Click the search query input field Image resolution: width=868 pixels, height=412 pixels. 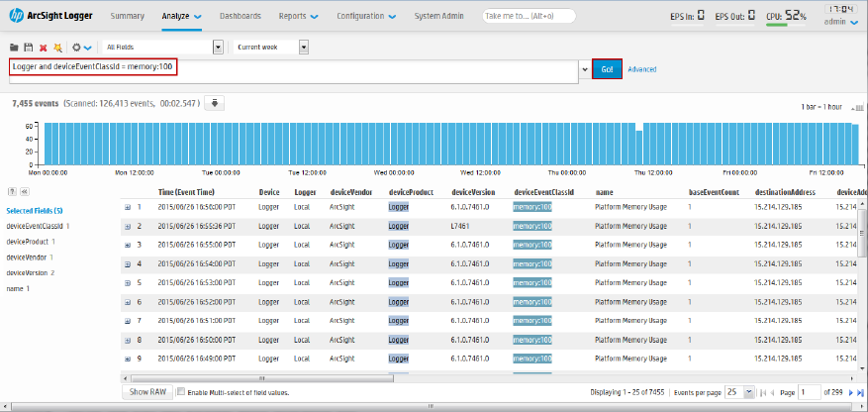(x=297, y=71)
